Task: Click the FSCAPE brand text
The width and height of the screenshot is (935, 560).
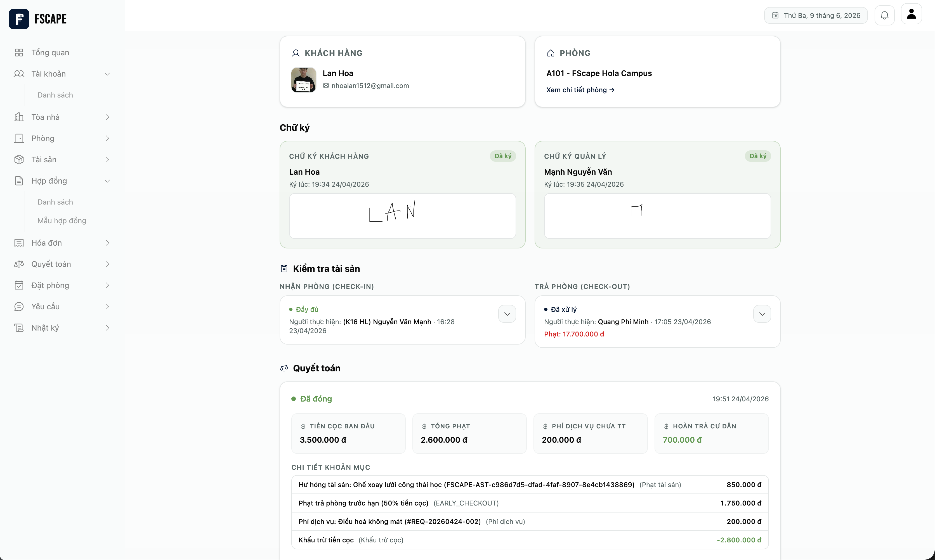Action: pos(51,19)
